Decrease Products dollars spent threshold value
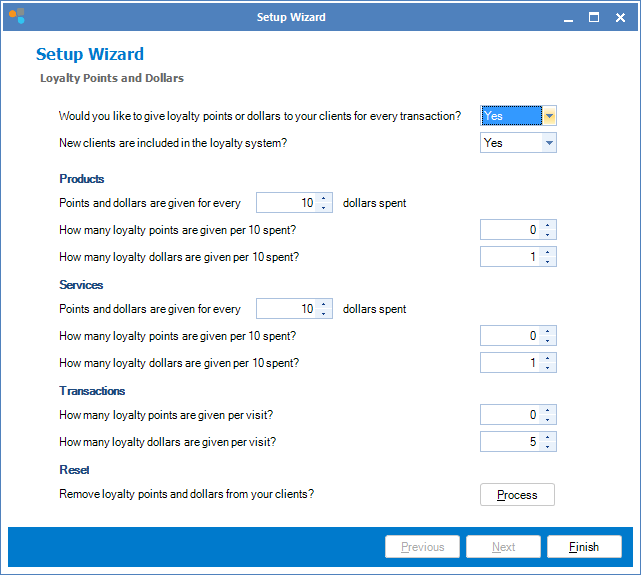Viewport: 641px width, 575px height. click(x=323, y=208)
